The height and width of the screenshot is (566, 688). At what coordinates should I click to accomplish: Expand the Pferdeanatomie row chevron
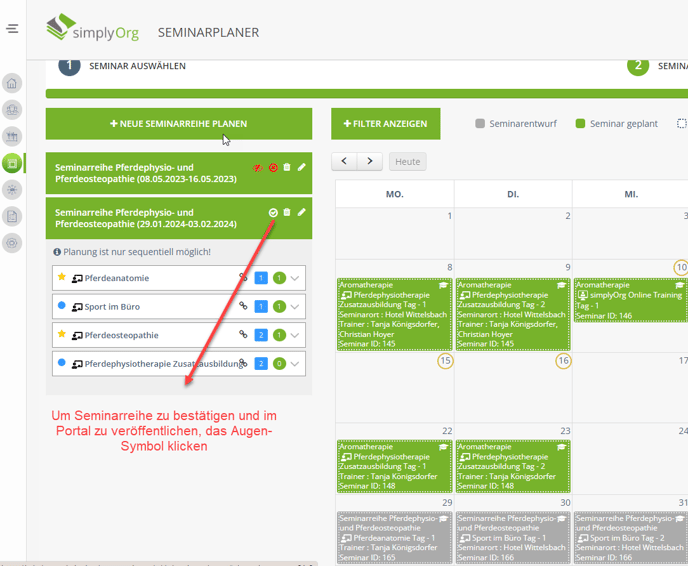tap(296, 278)
